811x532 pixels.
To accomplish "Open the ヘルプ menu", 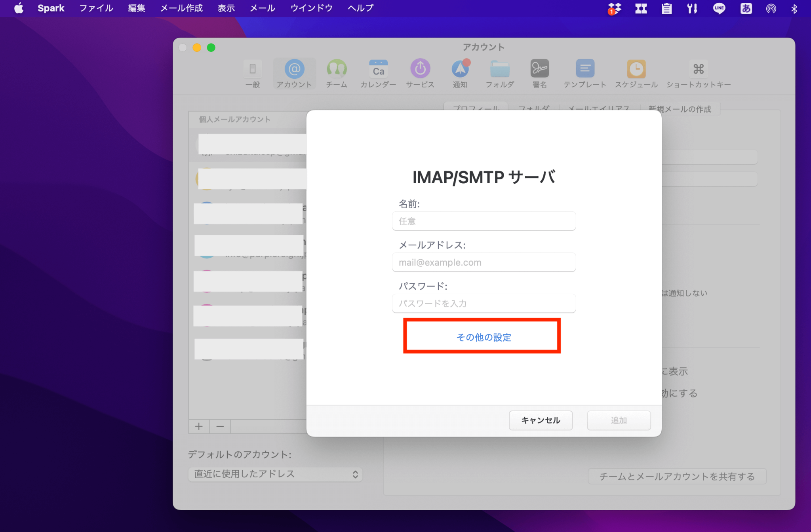I will click(360, 8).
